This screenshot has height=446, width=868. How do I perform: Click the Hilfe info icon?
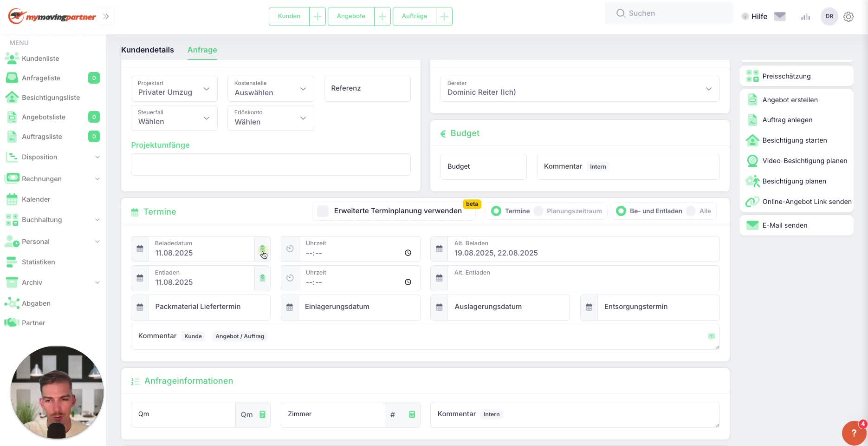745,16
